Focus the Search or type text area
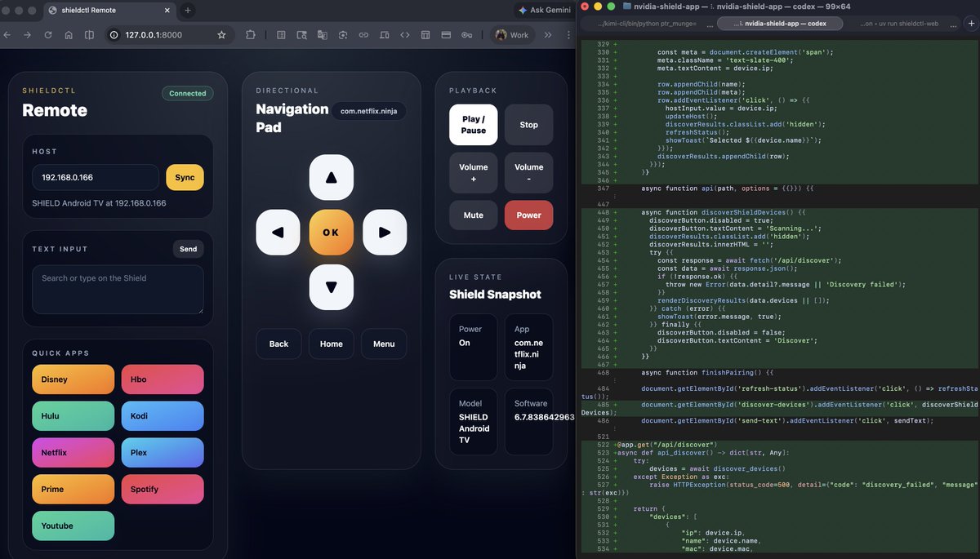 118,289
